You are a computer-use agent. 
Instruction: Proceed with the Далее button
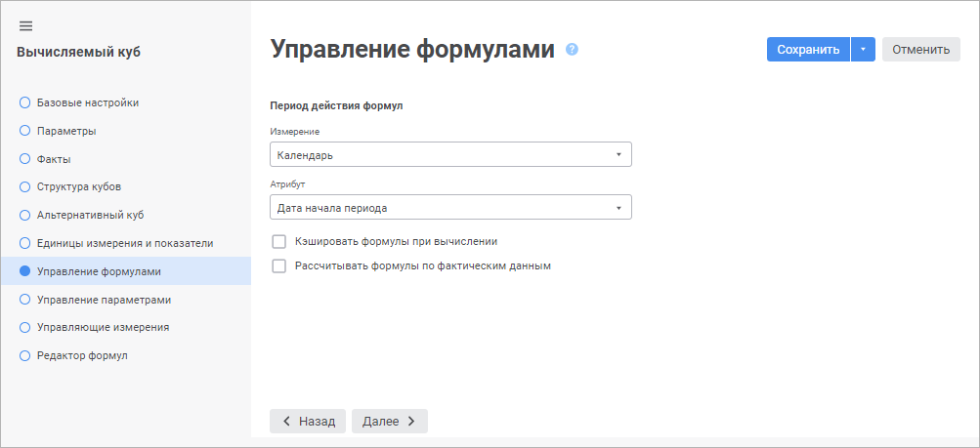click(x=389, y=421)
